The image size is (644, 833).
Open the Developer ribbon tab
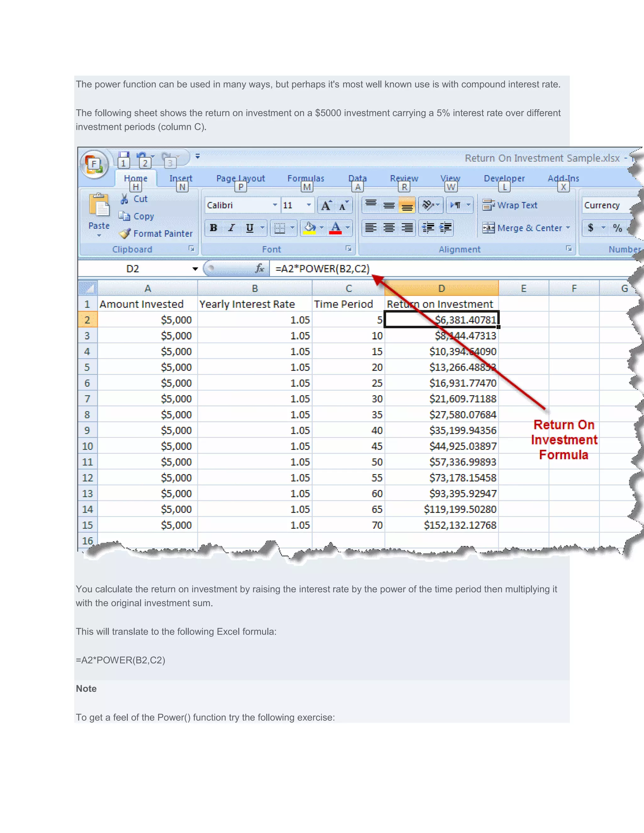504,178
